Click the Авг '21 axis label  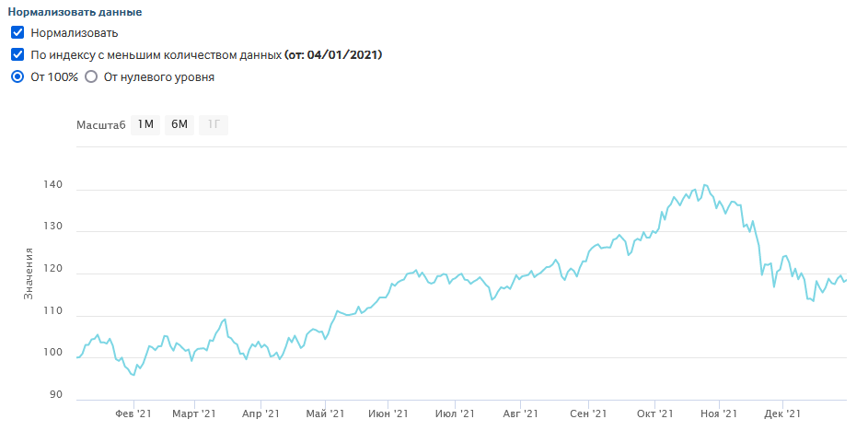(x=521, y=414)
